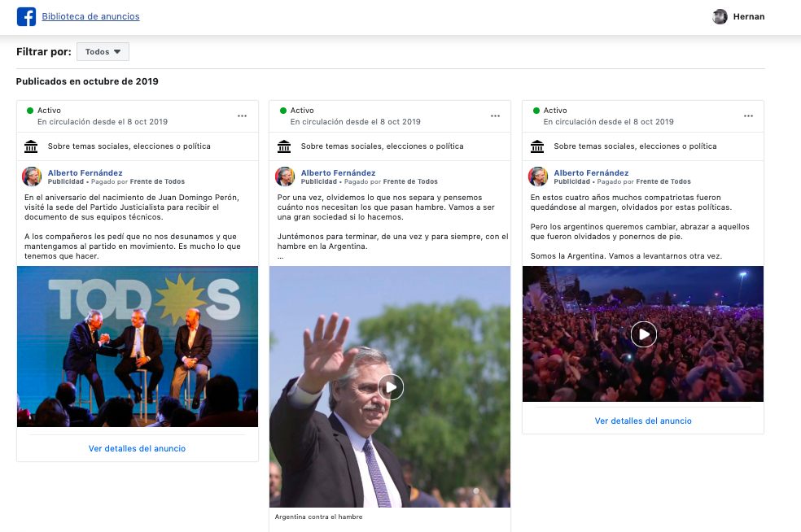801x532 pixels.
Task: Click the Facebook logo icon
Action: (x=26, y=16)
